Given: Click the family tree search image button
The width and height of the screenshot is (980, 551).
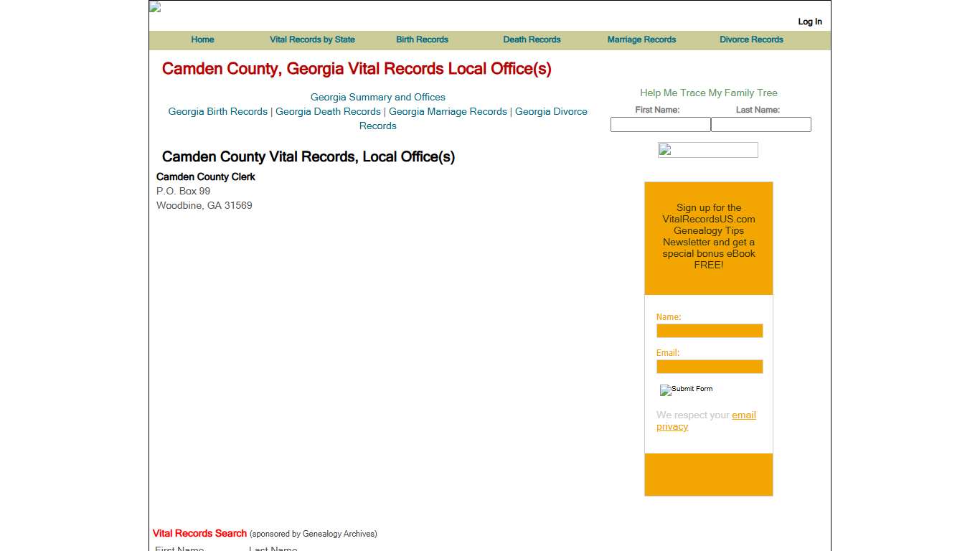Looking at the screenshot, I should [707, 150].
